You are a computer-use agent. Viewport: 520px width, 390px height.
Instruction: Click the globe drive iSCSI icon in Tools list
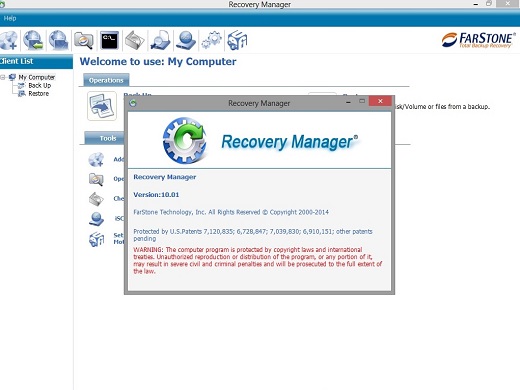pyautogui.click(x=96, y=219)
